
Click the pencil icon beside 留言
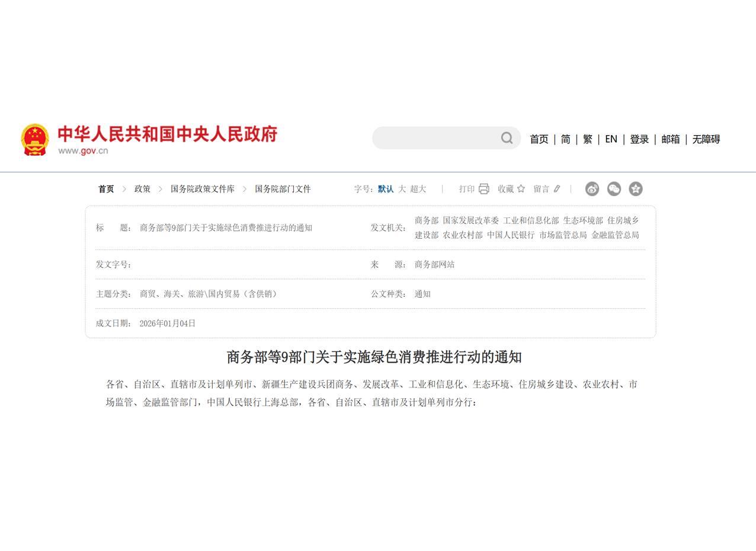click(x=556, y=189)
